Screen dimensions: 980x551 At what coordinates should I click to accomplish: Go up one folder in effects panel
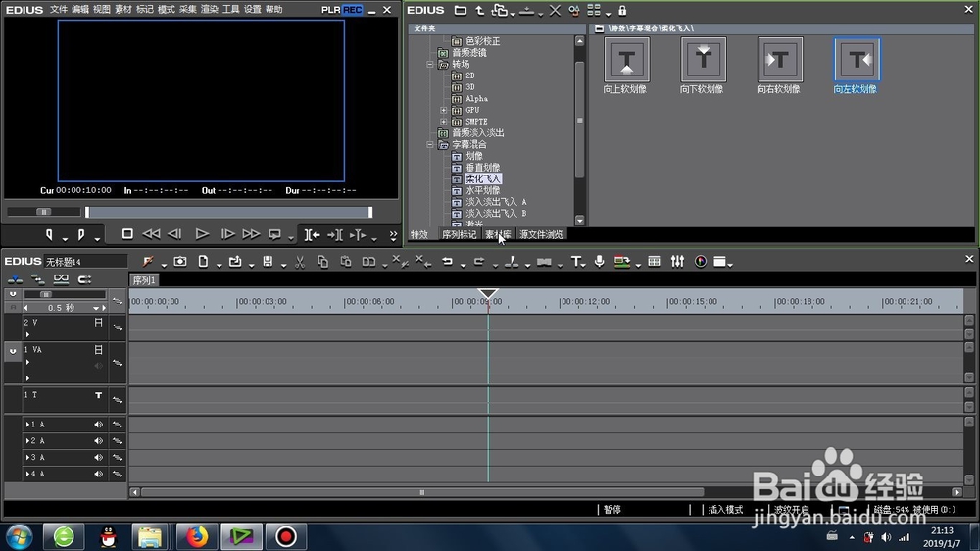[479, 10]
